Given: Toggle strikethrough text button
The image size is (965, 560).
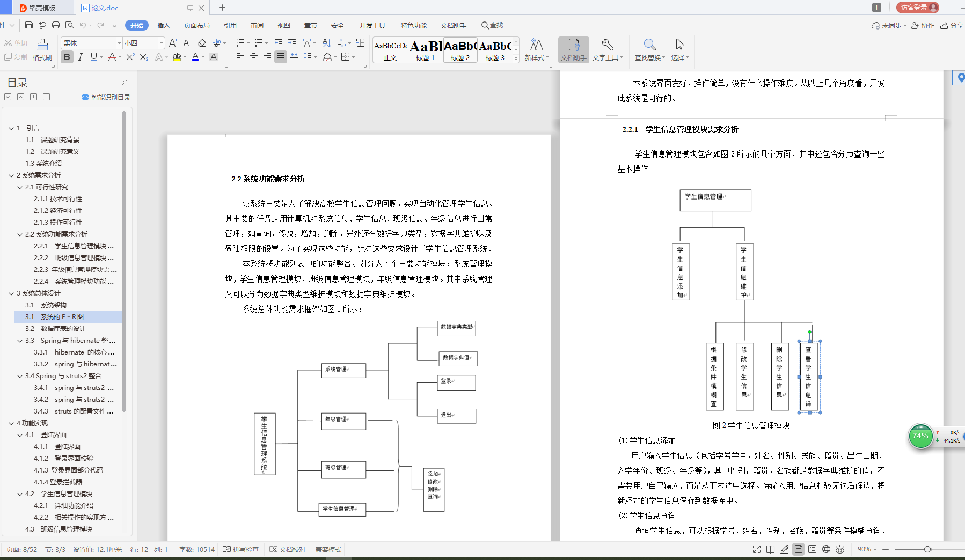Looking at the screenshot, I should pos(112,57).
